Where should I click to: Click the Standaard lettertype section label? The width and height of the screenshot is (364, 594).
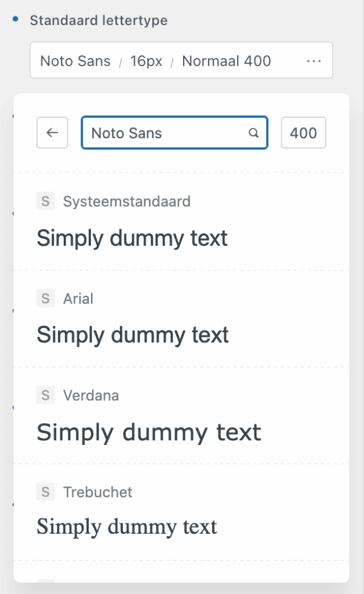[99, 20]
